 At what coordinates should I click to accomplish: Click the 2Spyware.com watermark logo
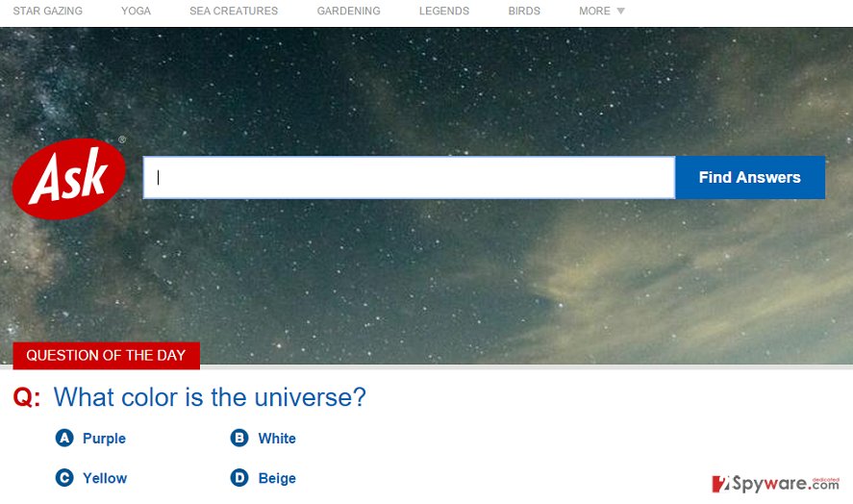776,483
